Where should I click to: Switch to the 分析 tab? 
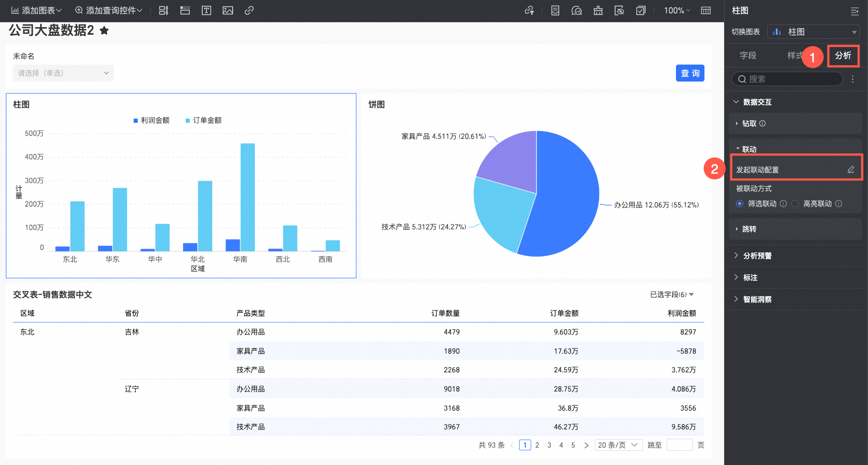click(843, 56)
